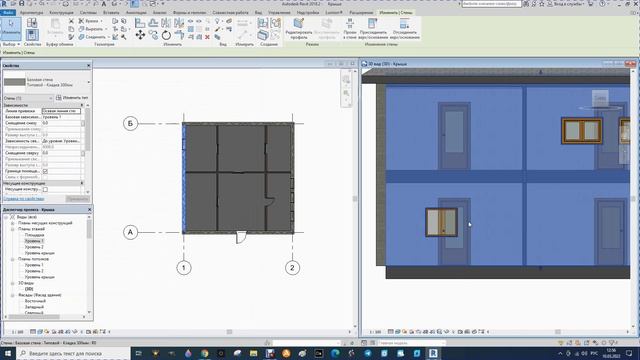
Task: Close the Диспетчер проекта browser panel
Action: (89, 209)
